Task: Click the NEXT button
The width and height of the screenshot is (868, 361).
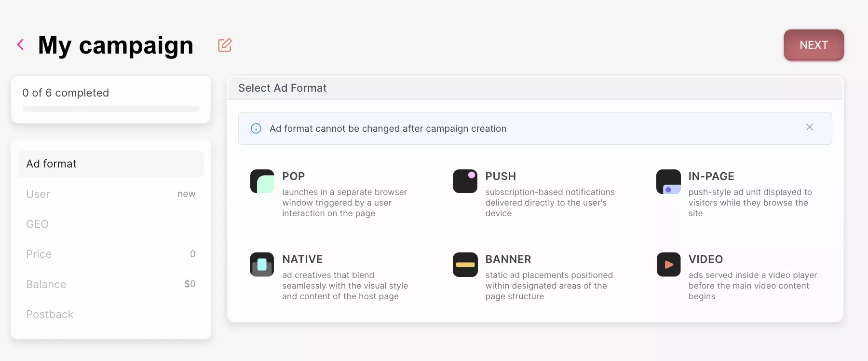Action: [x=814, y=45]
